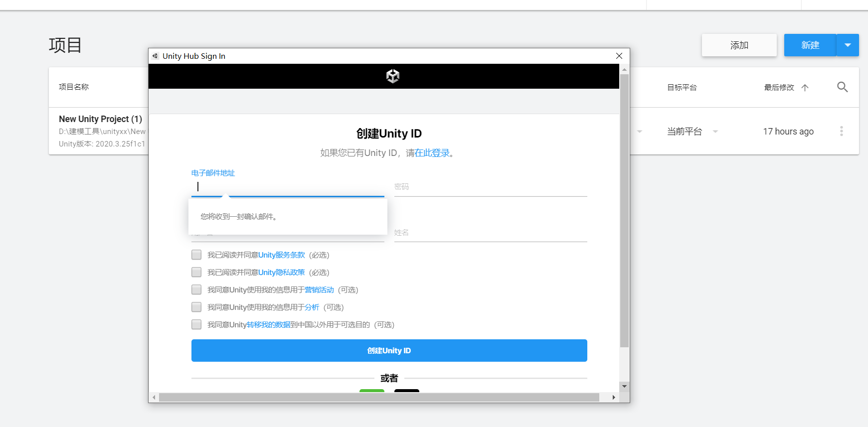Open the Unity服务条款 link
868x427 pixels.
click(x=282, y=255)
